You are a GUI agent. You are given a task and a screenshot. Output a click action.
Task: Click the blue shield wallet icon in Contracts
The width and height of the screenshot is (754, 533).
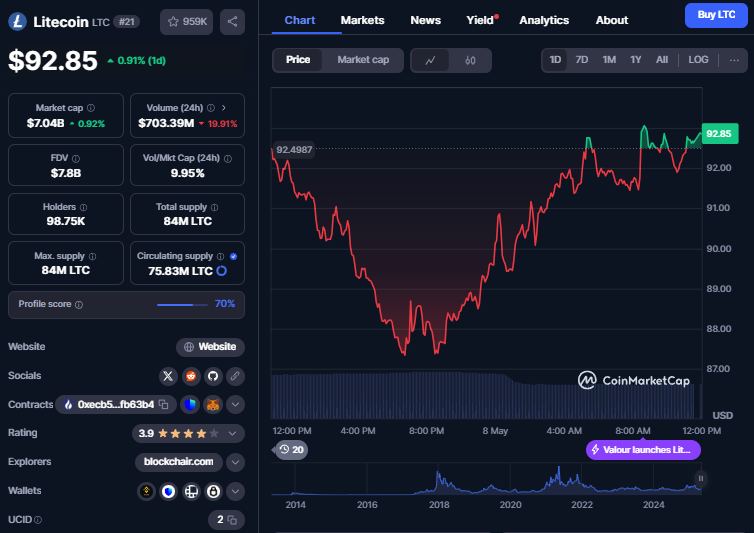coord(190,405)
